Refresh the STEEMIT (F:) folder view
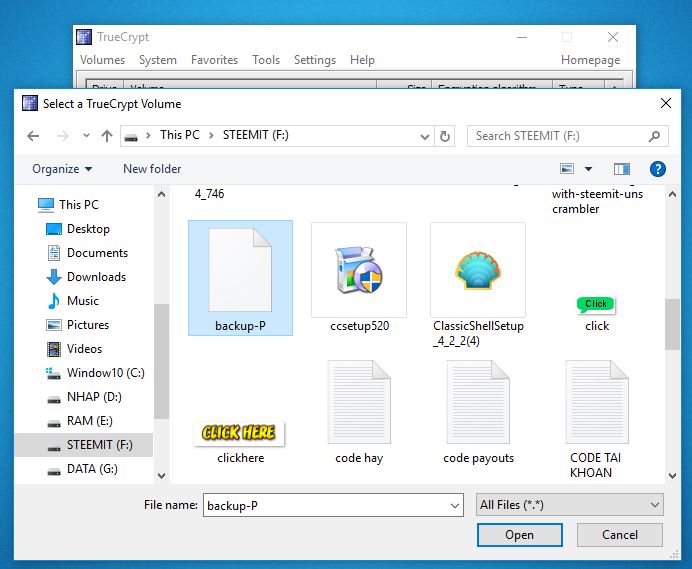The height and width of the screenshot is (569, 692). [x=445, y=136]
